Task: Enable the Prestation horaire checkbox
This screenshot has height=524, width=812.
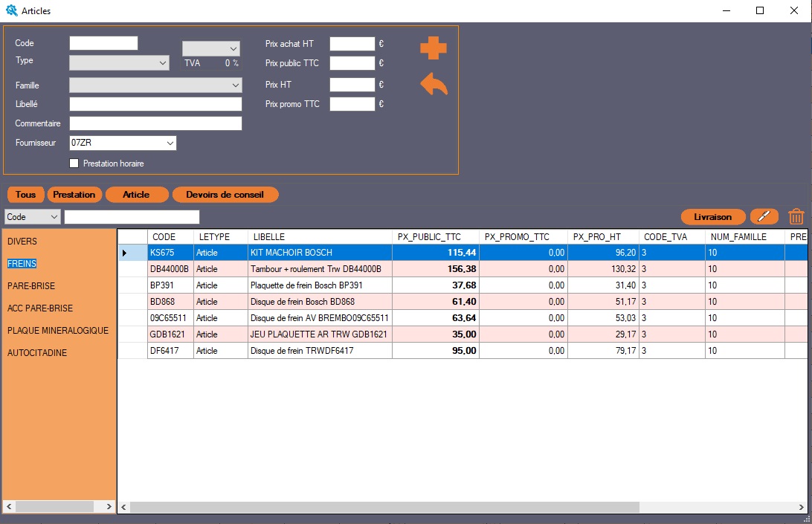Action: [x=74, y=164]
